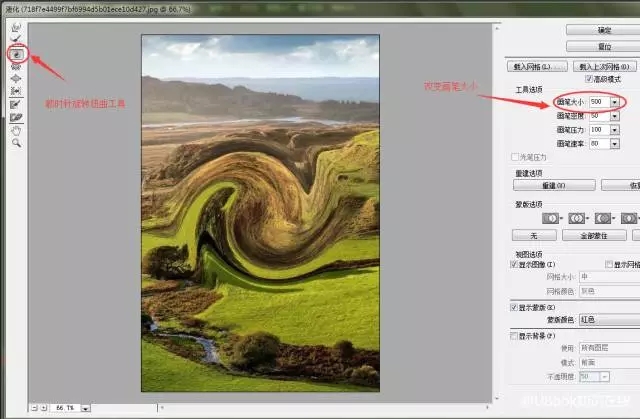Select the Bloat tool

tap(16, 78)
